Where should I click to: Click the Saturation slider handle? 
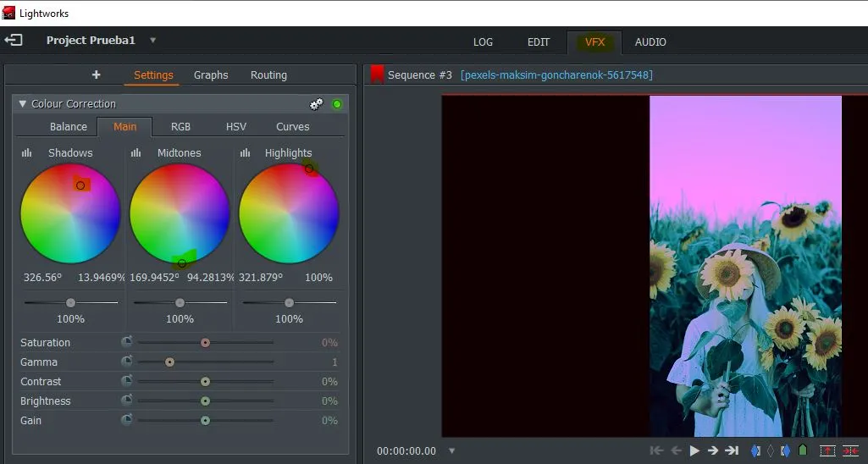click(206, 343)
